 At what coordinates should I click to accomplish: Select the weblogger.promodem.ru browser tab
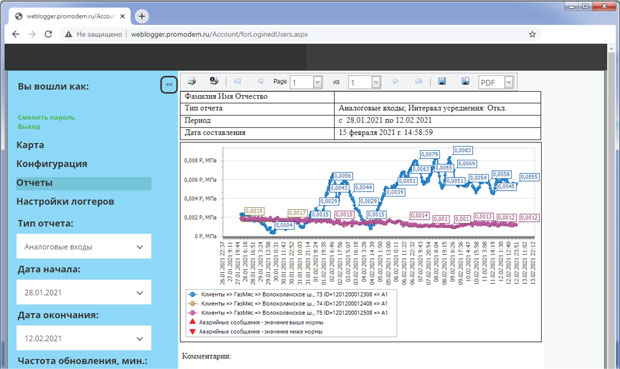click(70, 17)
